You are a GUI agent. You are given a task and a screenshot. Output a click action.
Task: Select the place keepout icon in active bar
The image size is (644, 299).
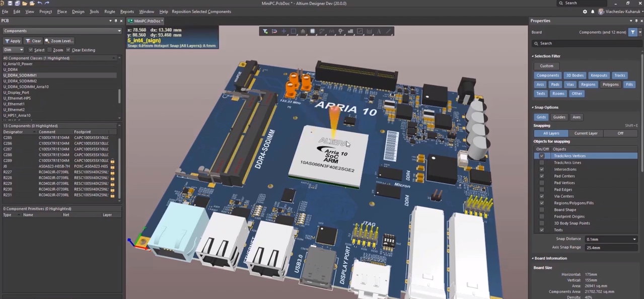(x=360, y=31)
